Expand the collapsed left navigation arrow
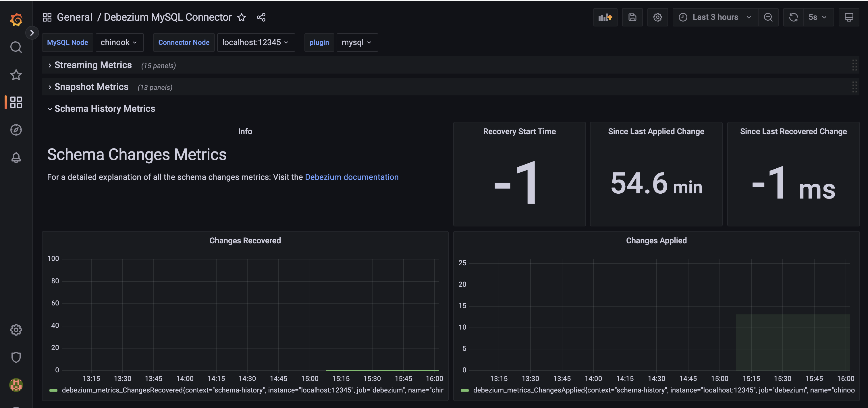 pyautogui.click(x=32, y=33)
